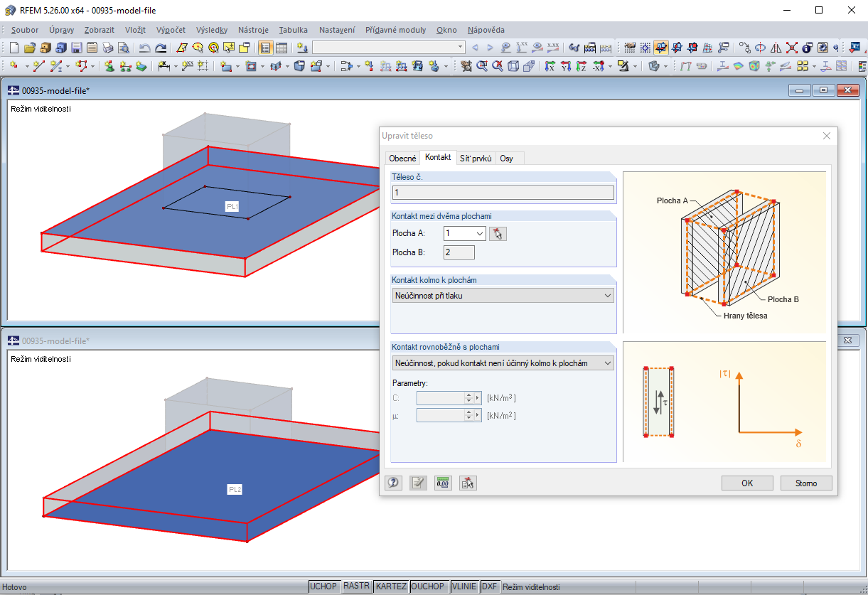Click the Plocha B field
This screenshot has height=595, width=868.
tap(459, 252)
